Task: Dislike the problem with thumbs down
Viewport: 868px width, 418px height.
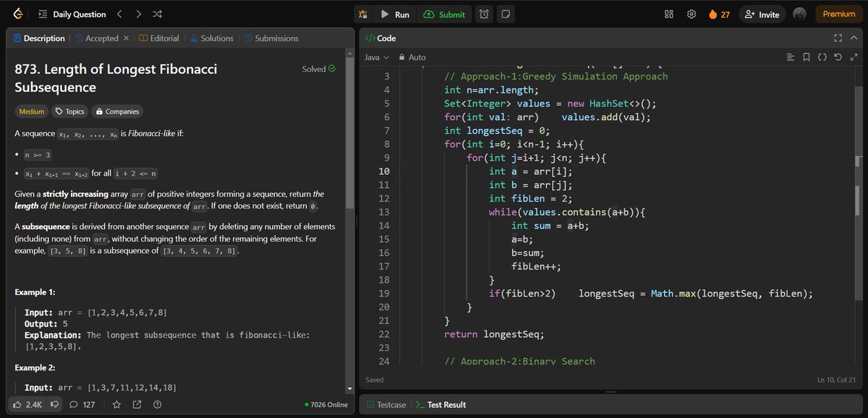Action: pyautogui.click(x=54, y=404)
